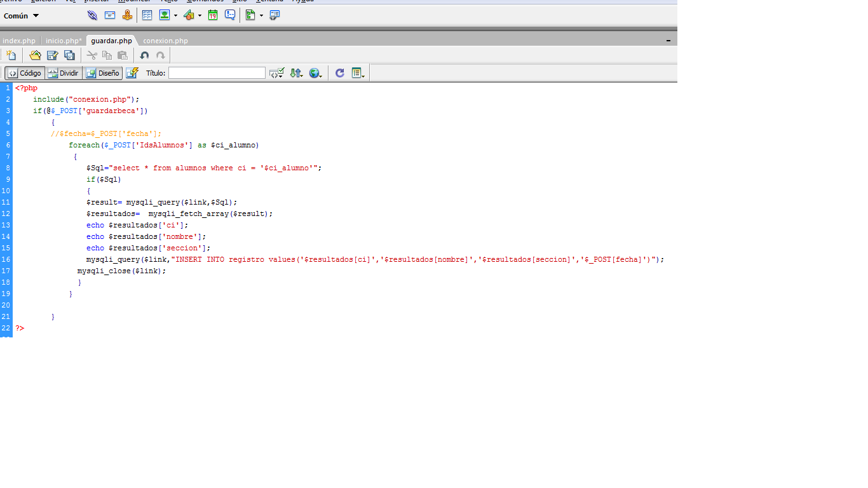Image resolution: width=868 pixels, height=488 pixels.
Task: Click the foreach($_POST['IdsAlumnos'] line
Action: click(164, 145)
